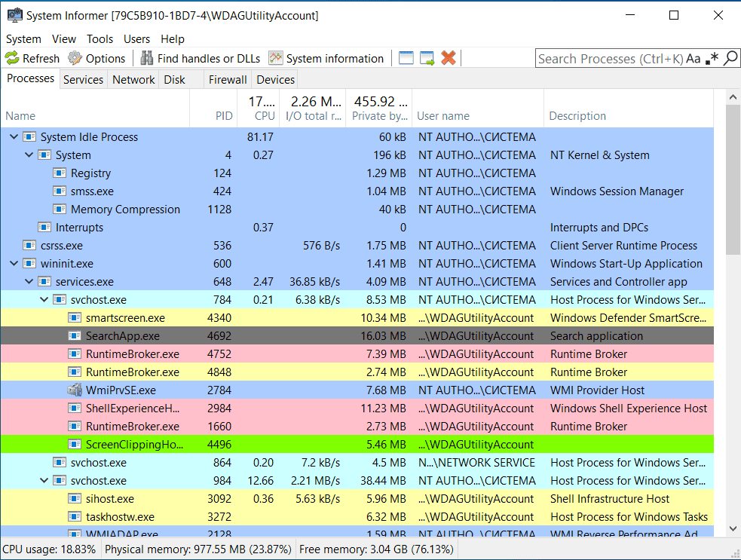Image resolution: width=741 pixels, height=560 pixels.
Task: Open Options from the gear icon
Action: coord(75,58)
